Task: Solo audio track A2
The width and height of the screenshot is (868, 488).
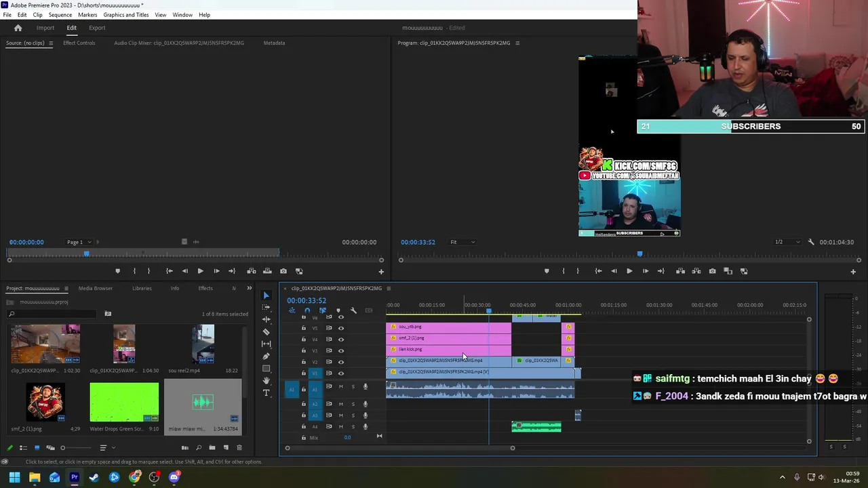Action: tap(353, 404)
